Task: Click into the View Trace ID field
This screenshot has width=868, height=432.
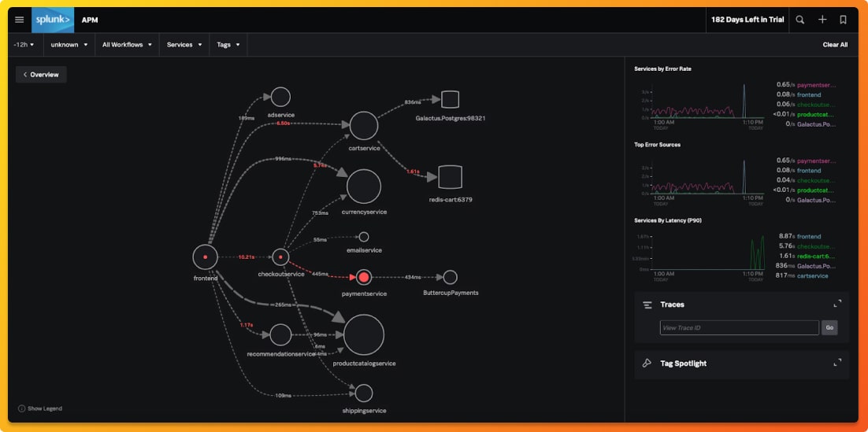Action: click(x=739, y=328)
